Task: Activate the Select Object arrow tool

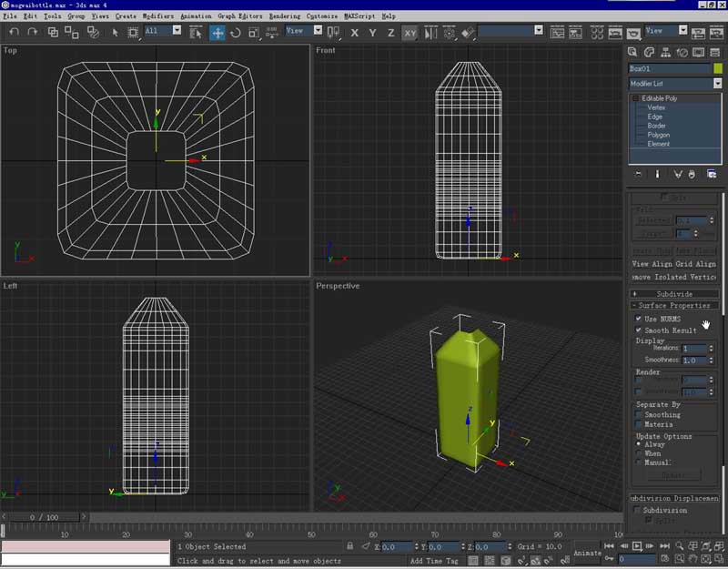Action: tap(116, 32)
